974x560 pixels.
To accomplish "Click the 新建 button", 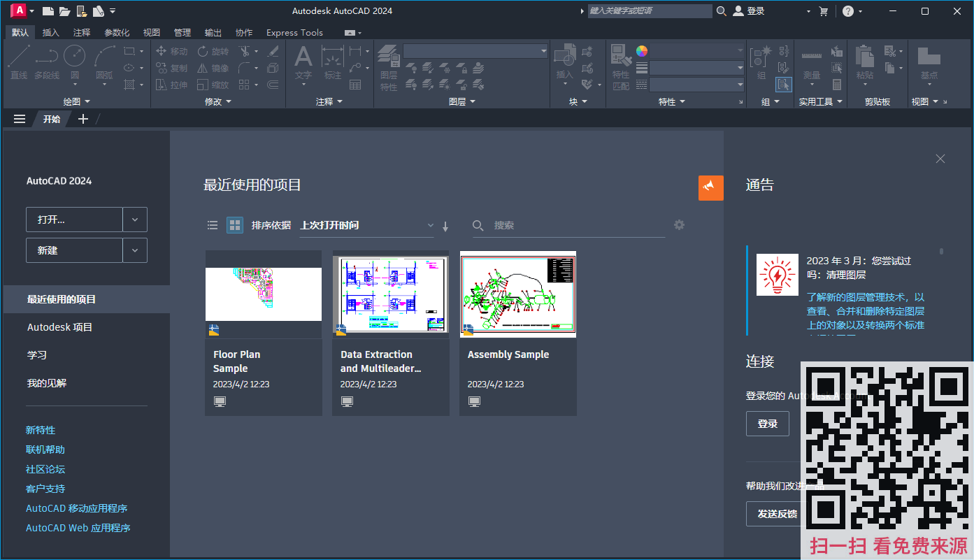I will click(x=74, y=250).
